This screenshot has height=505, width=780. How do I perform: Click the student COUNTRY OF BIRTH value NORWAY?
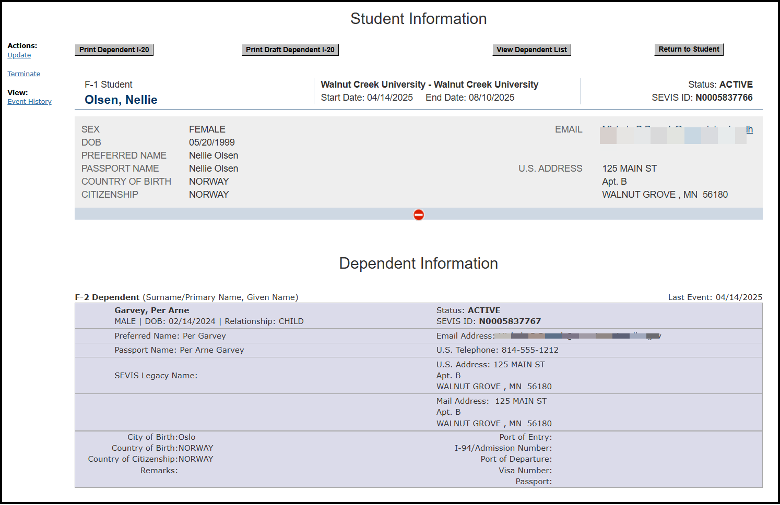(x=209, y=182)
